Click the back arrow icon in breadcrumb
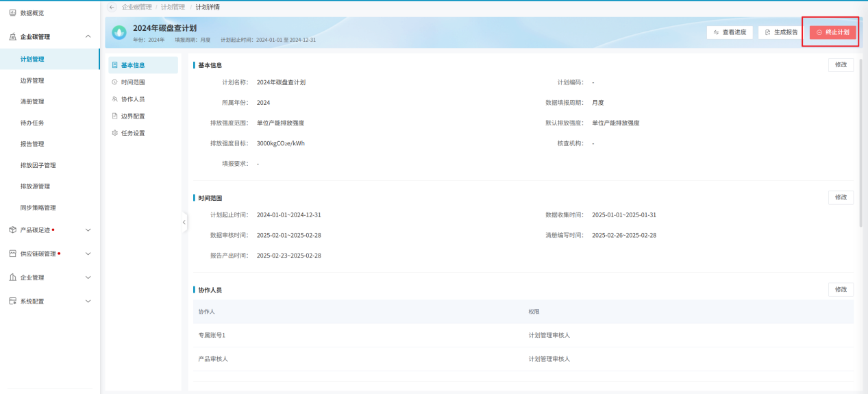 [112, 7]
